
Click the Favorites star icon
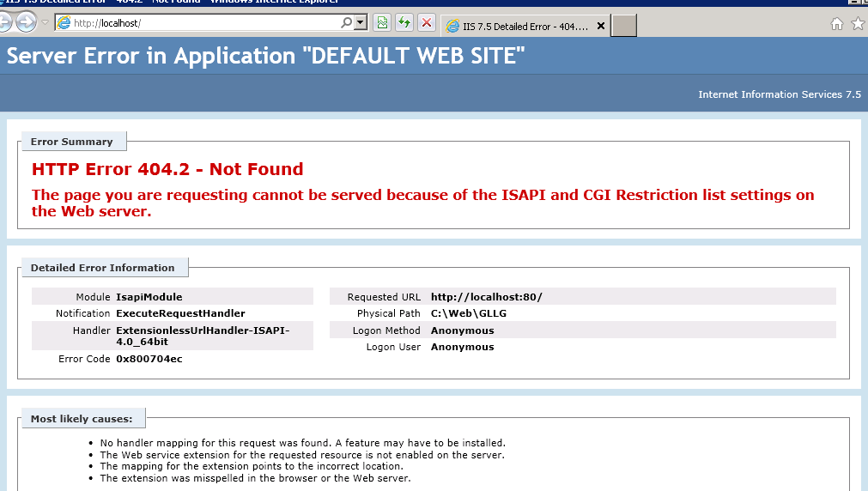click(x=858, y=23)
